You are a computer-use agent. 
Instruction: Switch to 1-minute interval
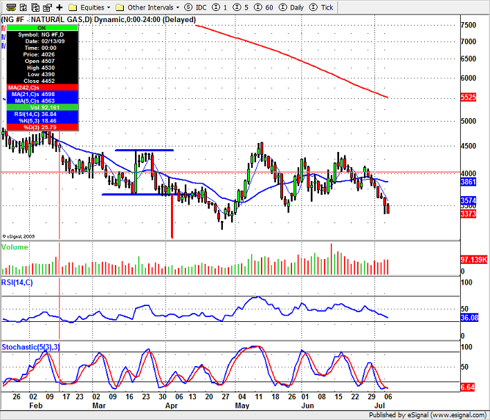tap(220, 7)
